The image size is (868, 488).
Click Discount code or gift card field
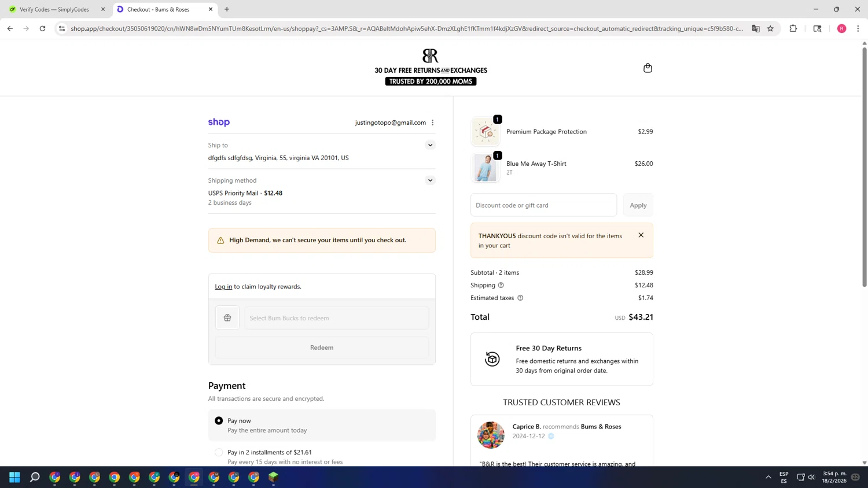(x=543, y=205)
